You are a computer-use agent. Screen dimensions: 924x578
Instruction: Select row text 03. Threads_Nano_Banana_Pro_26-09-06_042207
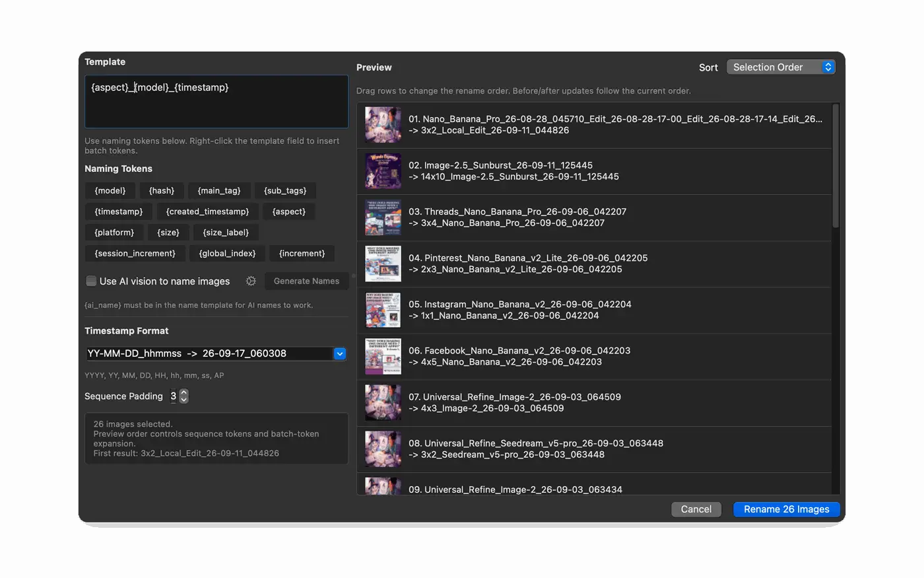coord(517,212)
